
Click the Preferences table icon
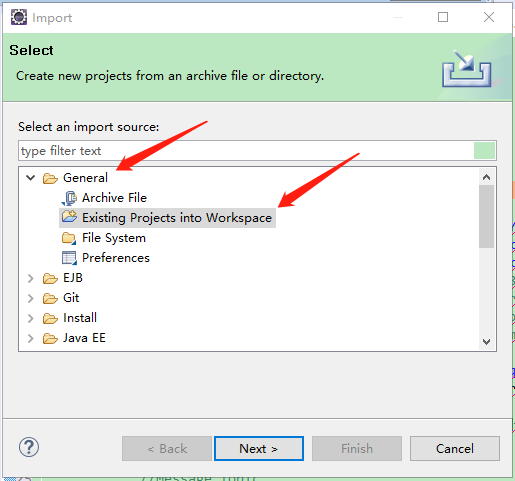click(69, 258)
